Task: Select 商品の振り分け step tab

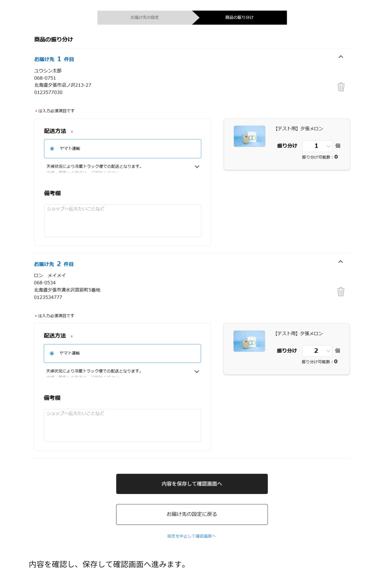Action: coord(239,17)
